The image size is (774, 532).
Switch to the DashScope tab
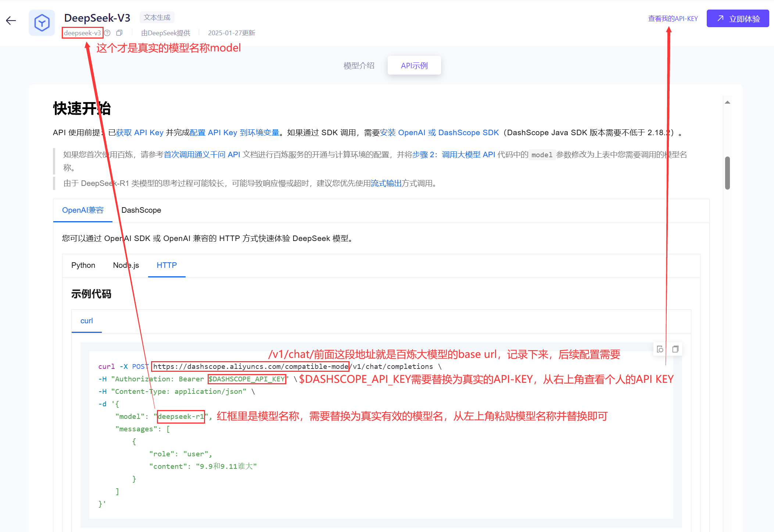(141, 210)
